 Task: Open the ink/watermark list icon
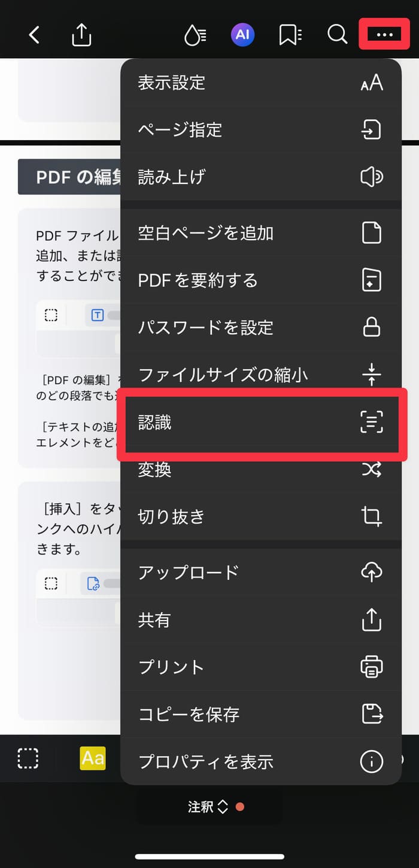(x=195, y=35)
